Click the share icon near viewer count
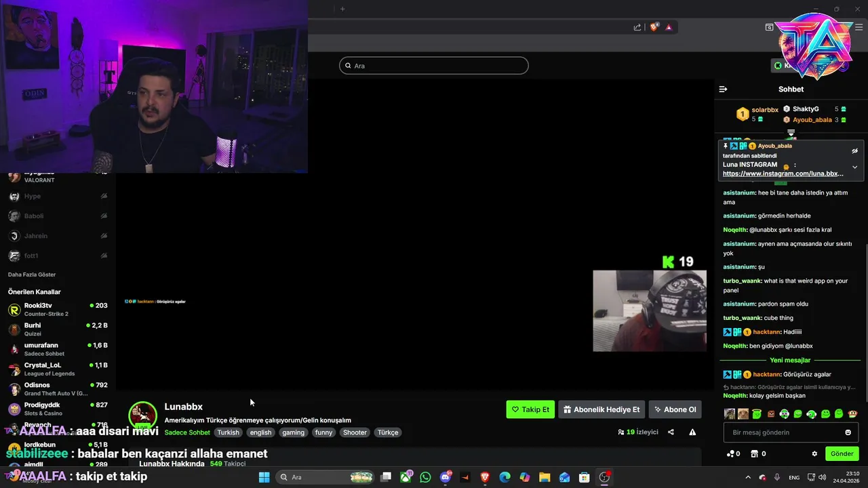868x488 pixels. coord(671,432)
